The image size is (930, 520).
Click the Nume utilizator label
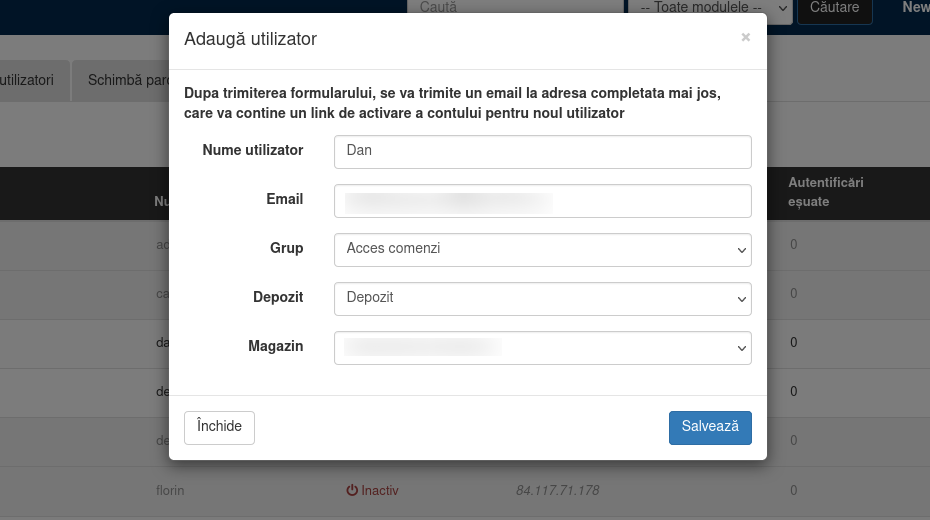(x=253, y=150)
